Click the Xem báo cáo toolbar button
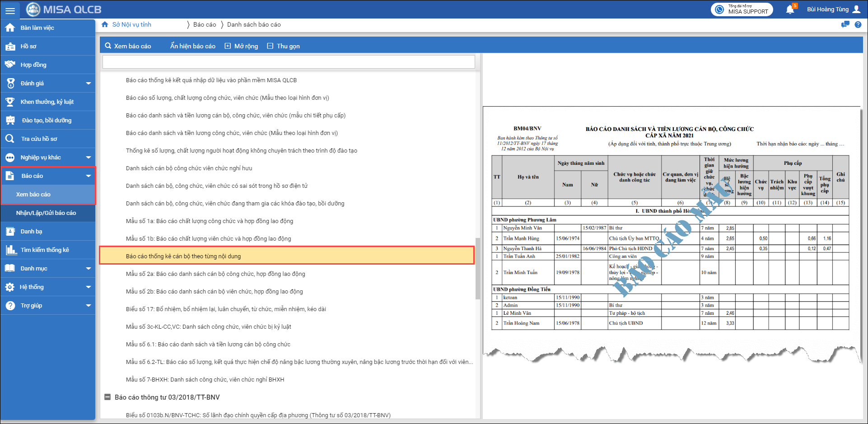The image size is (868, 424). coord(128,46)
